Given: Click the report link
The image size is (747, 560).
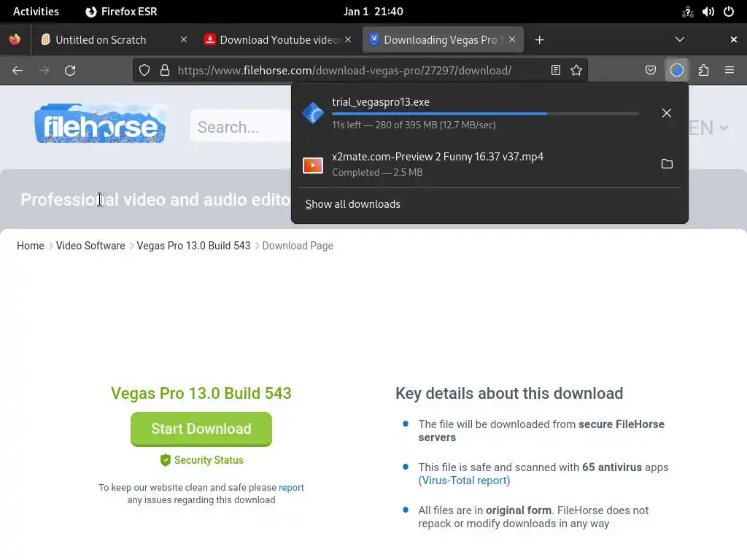Looking at the screenshot, I should pos(291,488).
